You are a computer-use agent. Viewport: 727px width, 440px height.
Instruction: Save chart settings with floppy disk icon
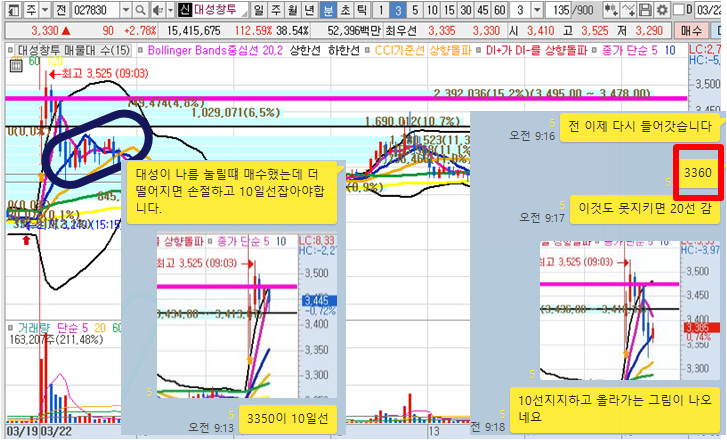645,10
